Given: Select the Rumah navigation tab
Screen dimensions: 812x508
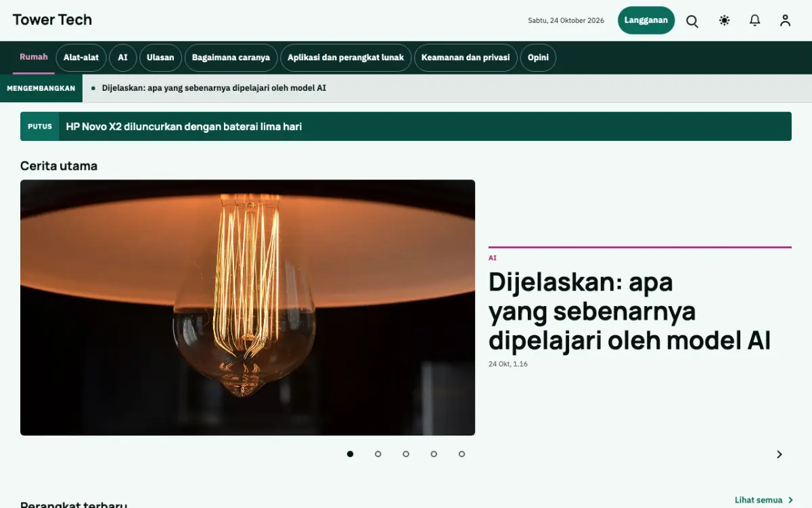Looking at the screenshot, I should [x=34, y=58].
